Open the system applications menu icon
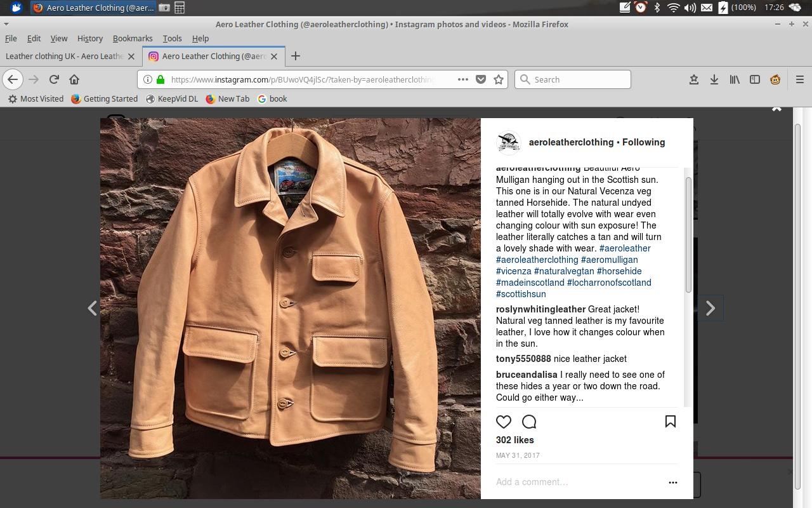This screenshot has width=812, height=508. tap(16, 8)
